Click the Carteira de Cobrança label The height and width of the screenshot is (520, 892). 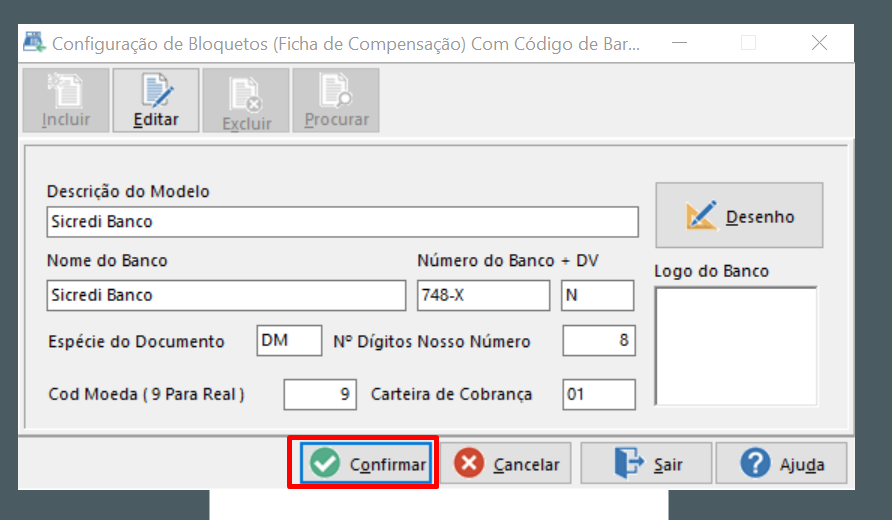click(452, 394)
